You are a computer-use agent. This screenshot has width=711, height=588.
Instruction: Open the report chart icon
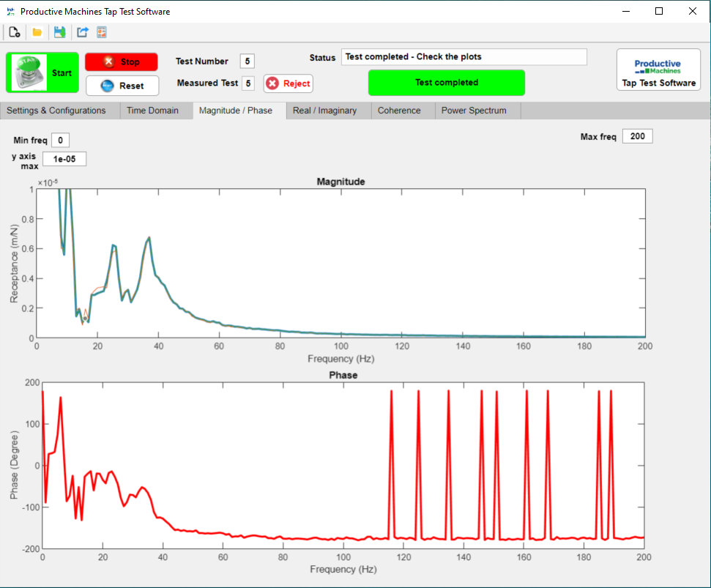tap(102, 32)
